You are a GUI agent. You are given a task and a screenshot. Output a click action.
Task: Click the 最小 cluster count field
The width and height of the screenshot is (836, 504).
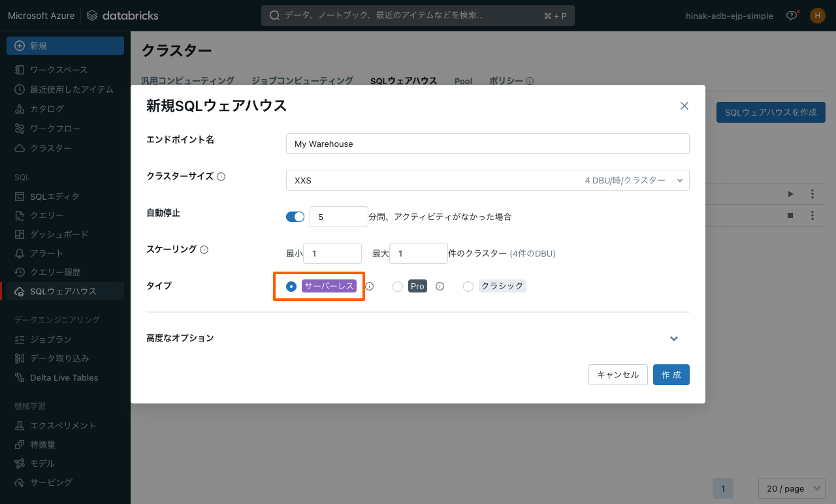(332, 253)
